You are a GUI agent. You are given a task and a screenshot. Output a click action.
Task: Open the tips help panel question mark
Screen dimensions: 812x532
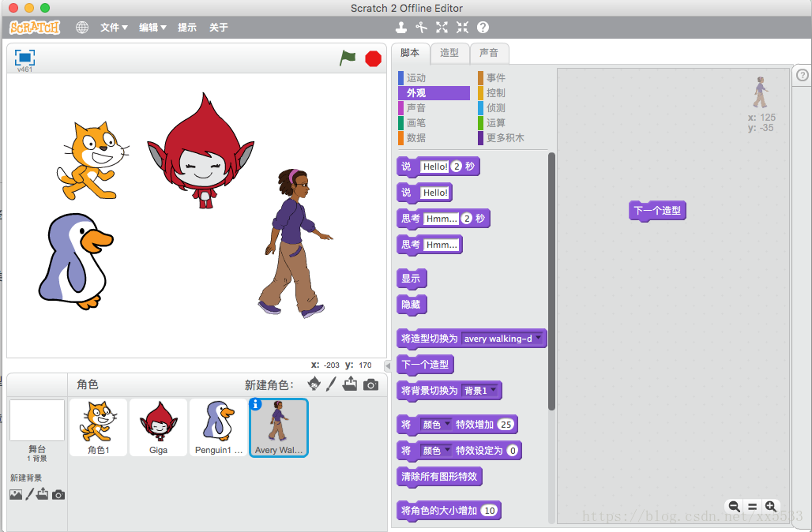(803, 76)
